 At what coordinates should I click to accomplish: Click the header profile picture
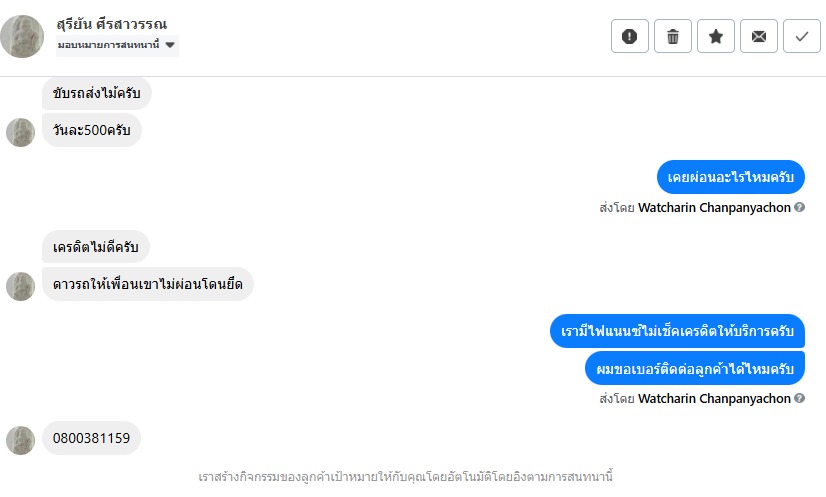coord(22,36)
